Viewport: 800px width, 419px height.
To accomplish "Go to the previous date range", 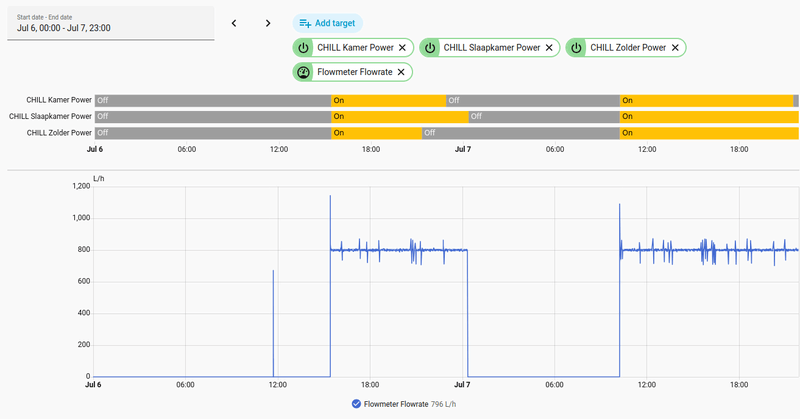I will pyautogui.click(x=234, y=23).
